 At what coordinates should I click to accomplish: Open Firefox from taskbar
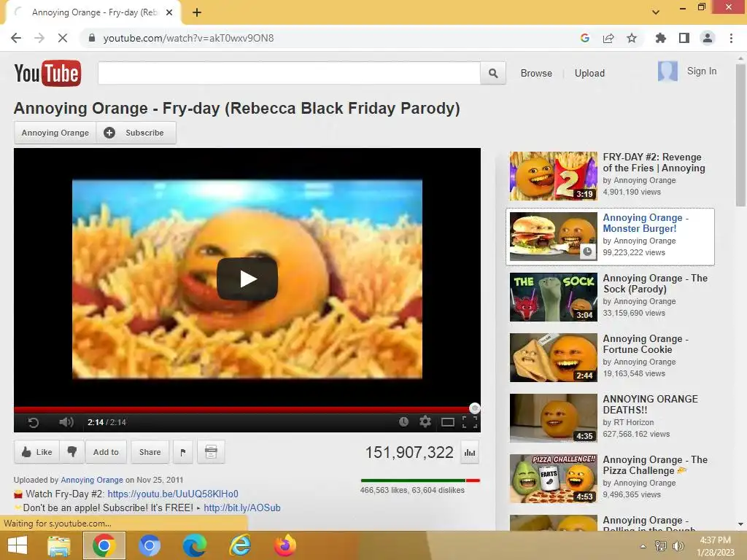click(285, 545)
